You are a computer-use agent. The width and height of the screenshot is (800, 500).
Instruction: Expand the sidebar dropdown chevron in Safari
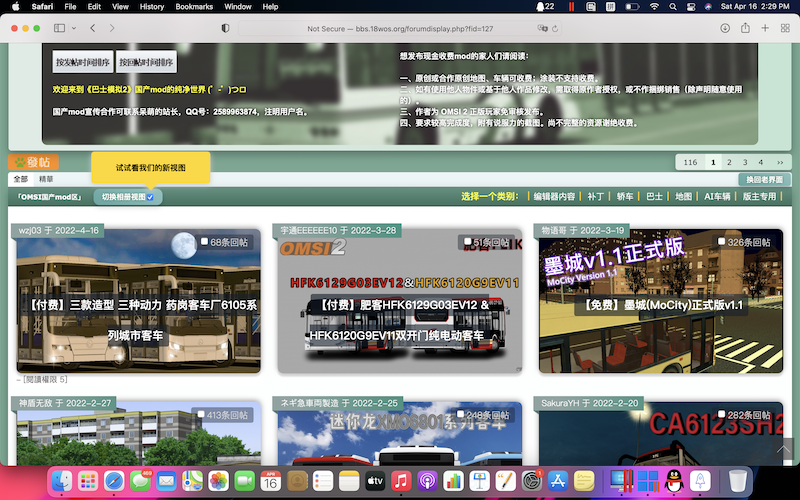point(74,29)
